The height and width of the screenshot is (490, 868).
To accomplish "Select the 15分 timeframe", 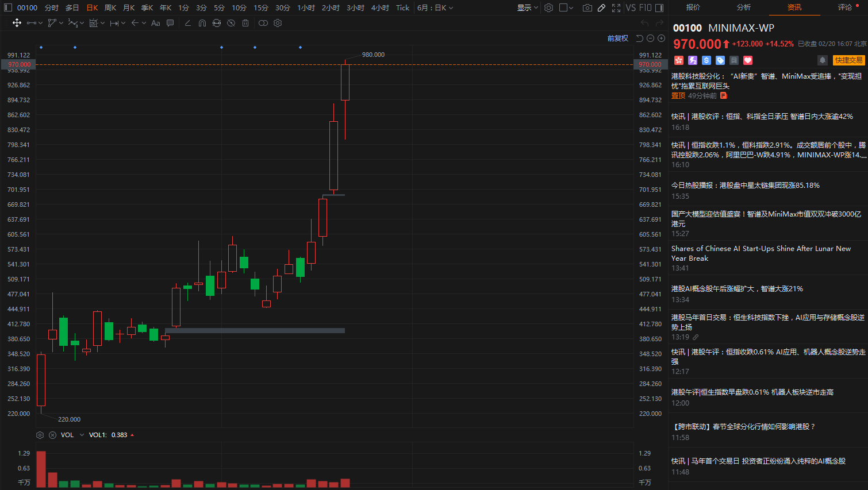I will click(261, 7).
